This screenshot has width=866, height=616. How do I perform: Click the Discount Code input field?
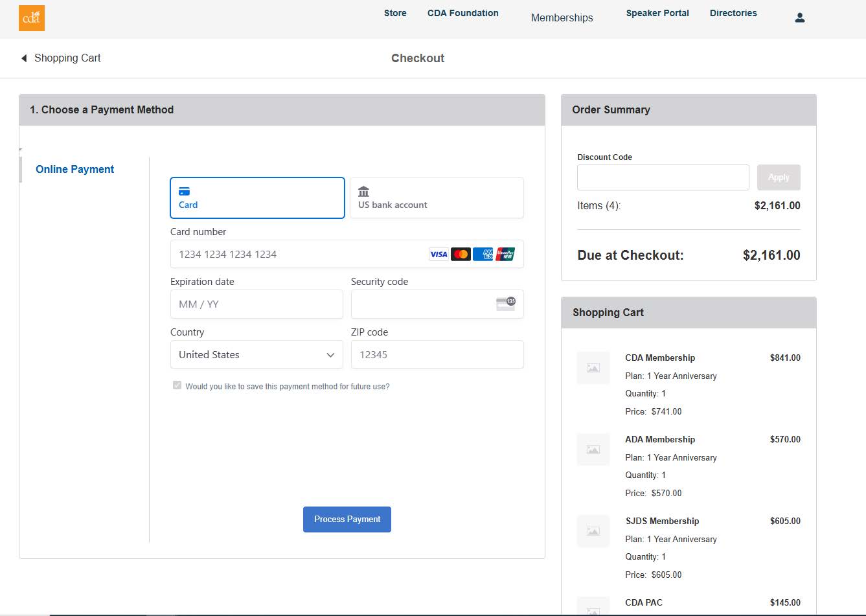pyautogui.click(x=663, y=177)
